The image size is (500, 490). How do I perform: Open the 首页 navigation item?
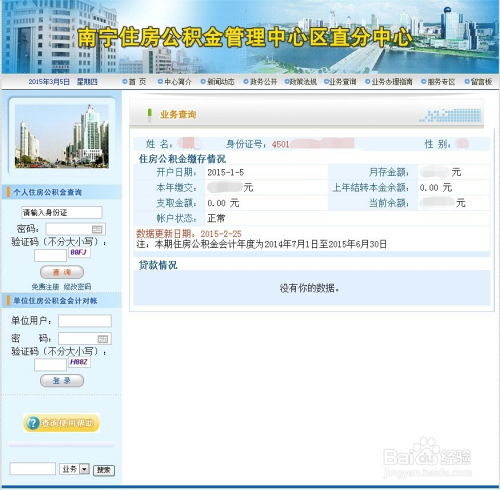click(x=134, y=82)
